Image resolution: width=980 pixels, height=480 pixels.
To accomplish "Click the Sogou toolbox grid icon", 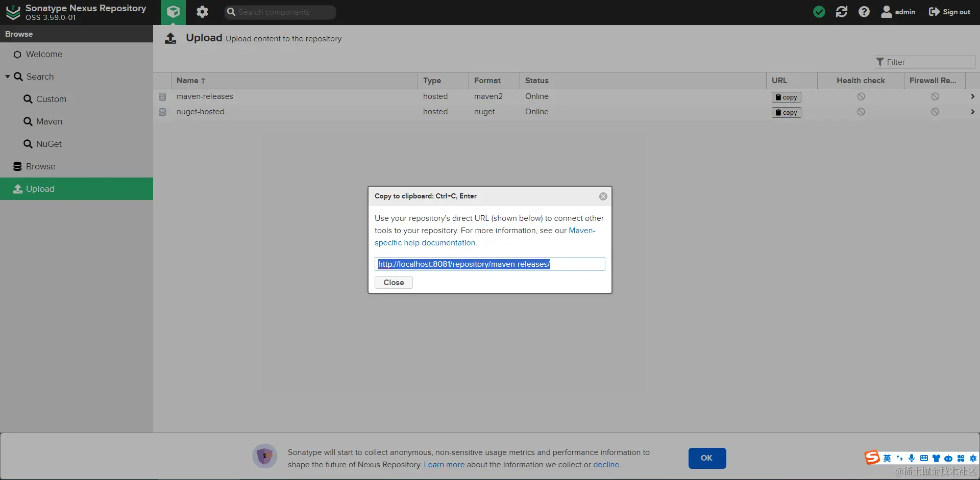I will (961, 458).
